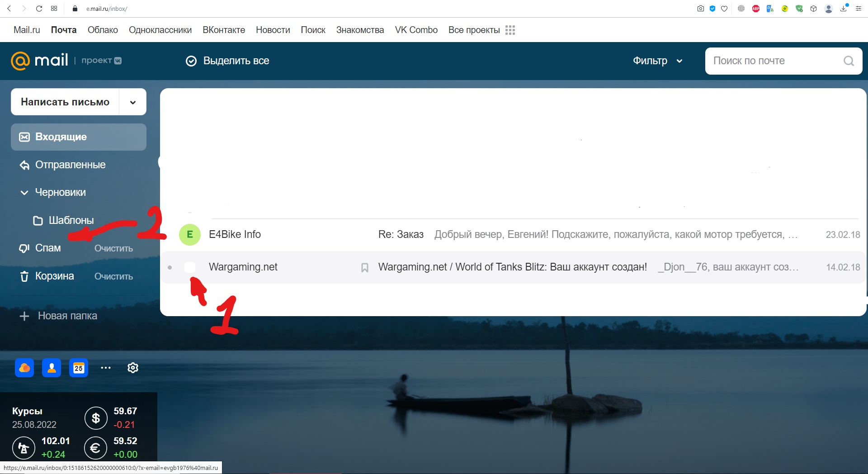Click Очистить next to Спам folder

[x=113, y=248]
